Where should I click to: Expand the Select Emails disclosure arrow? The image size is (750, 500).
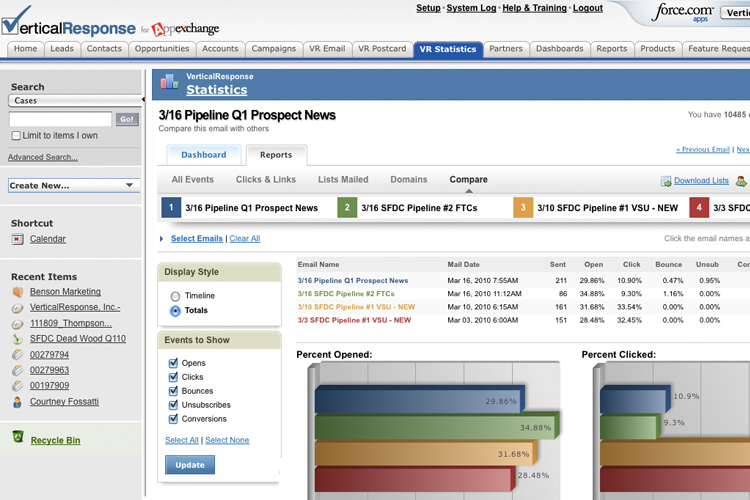(162, 239)
